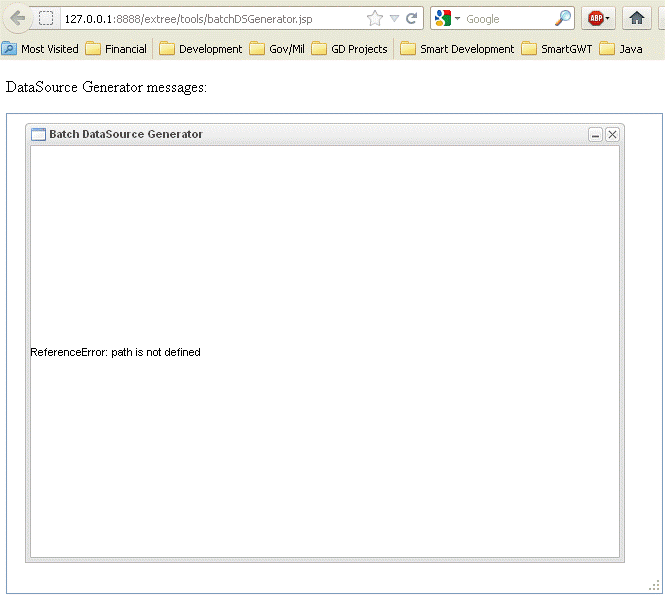The image size is (665, 595).
Task: Click the search magnifier icon
Action: 564,18
